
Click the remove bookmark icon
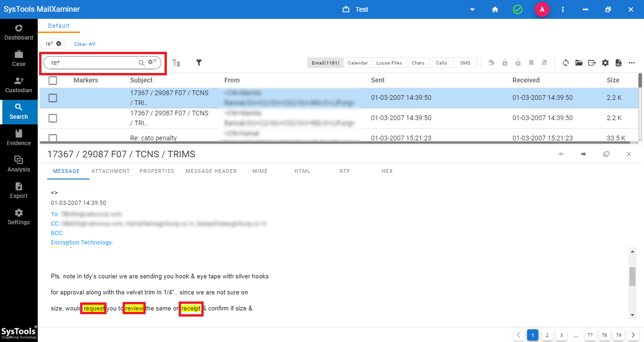pyautogui.click(x=544, y=63)
